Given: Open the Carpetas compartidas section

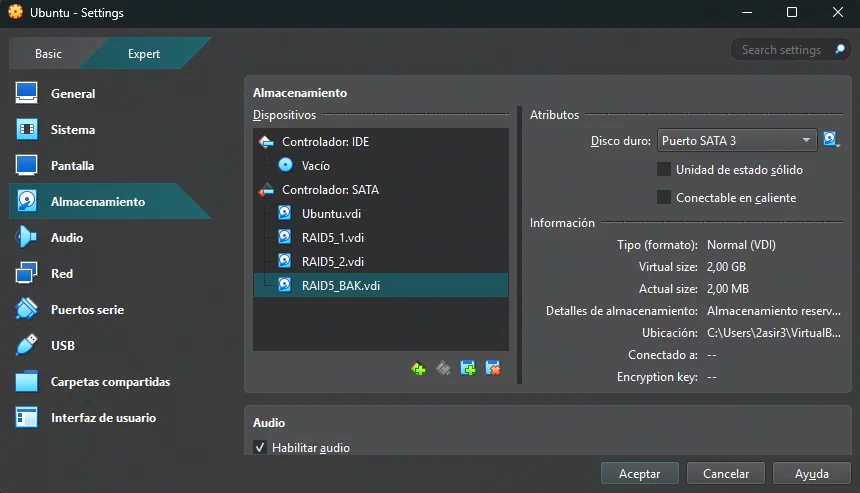Looking at the screenshot, I should 110,382.
